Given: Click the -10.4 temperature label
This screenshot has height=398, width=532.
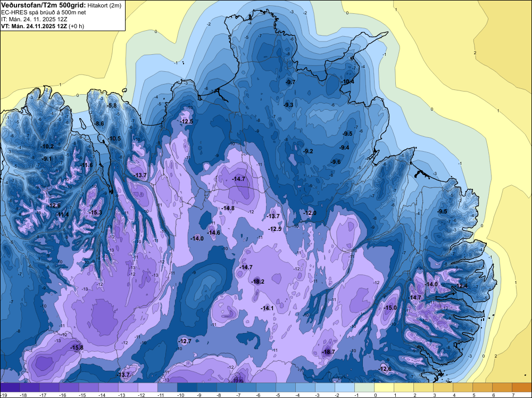Looking at the screenshot, I should [x=347, y=82].
